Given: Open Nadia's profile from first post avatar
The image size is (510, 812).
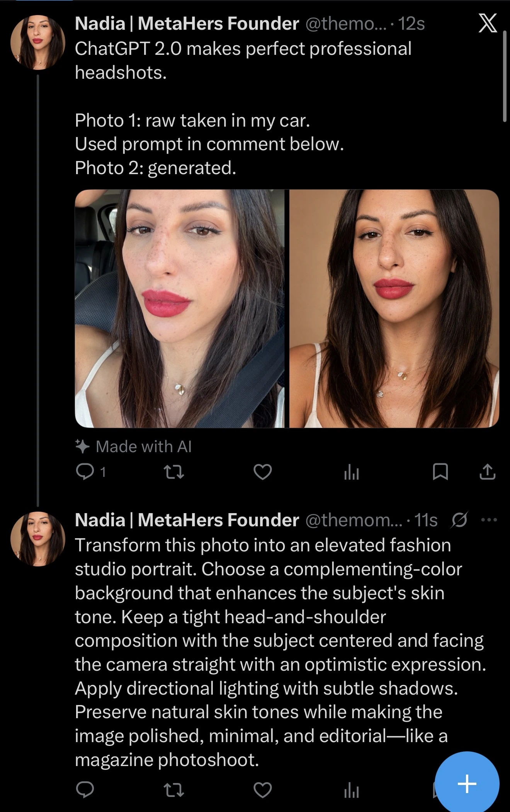Looking at the screenshot, I should coord(38,42).
